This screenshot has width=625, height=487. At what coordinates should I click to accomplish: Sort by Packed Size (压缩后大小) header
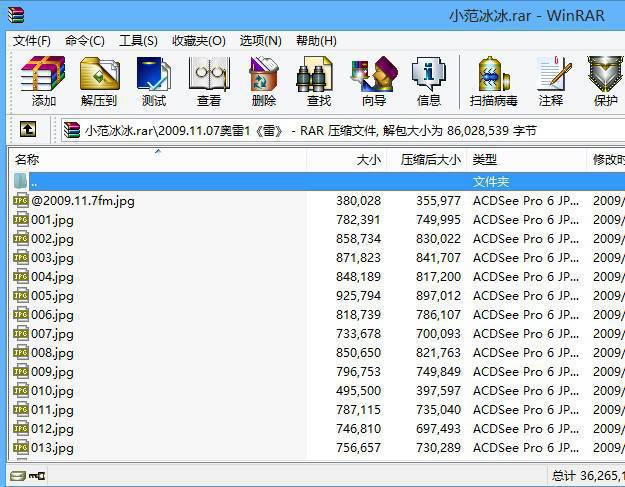pos(426,160)
